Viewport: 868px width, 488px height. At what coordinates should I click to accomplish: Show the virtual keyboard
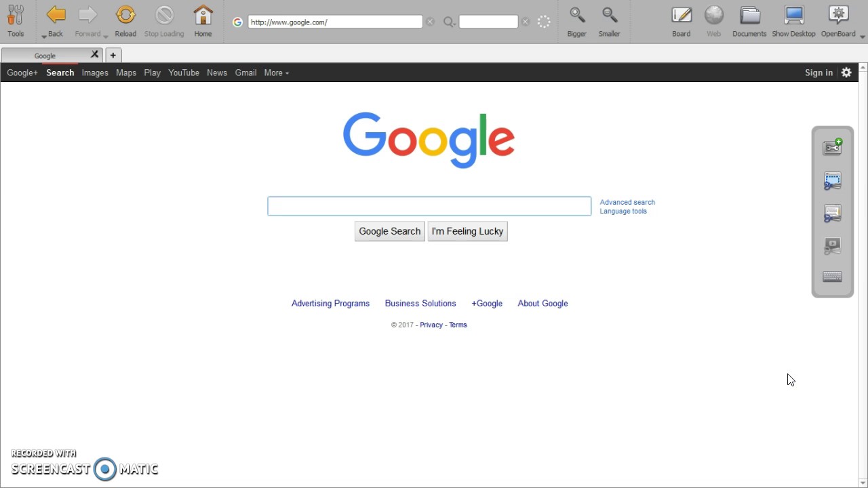pos(833,277)
